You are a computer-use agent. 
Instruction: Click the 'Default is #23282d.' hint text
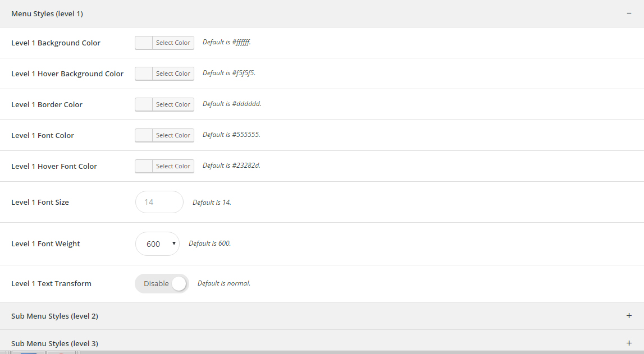(232, 165)
